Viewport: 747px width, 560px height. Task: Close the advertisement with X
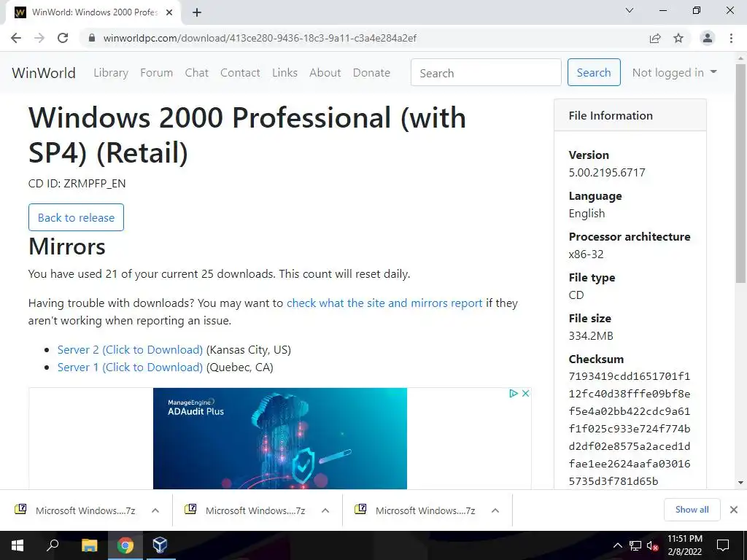525,393
